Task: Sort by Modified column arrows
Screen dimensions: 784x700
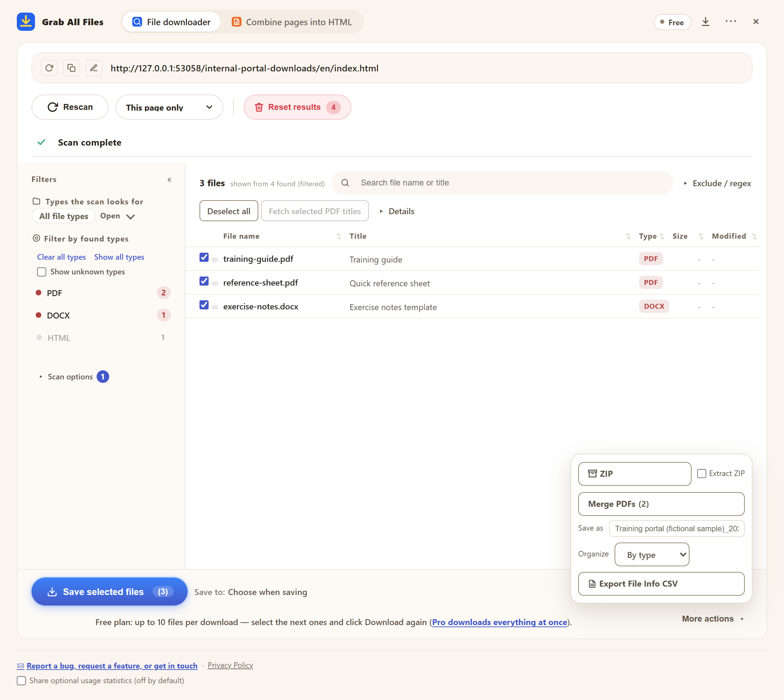Action: click(x=754, y=236)
